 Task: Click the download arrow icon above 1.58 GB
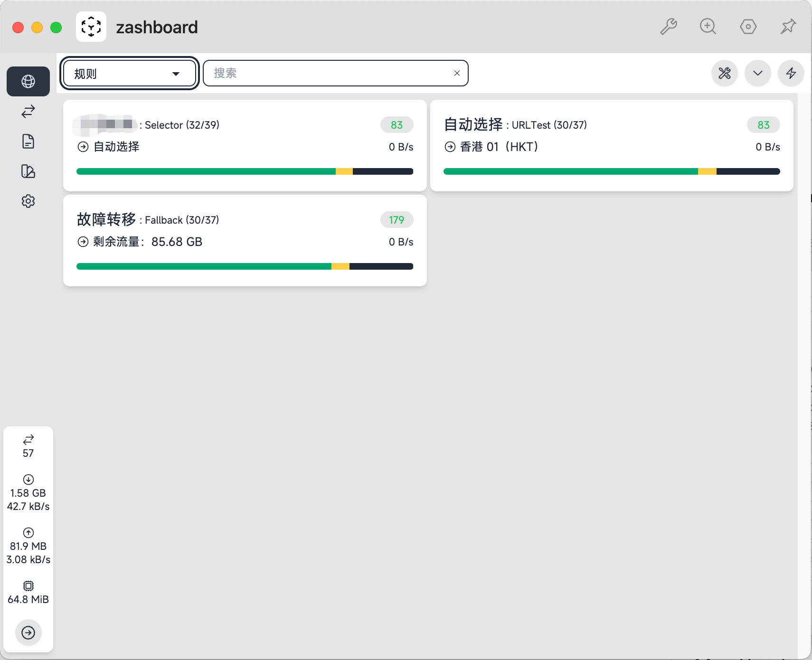click(x=28, y=479)
